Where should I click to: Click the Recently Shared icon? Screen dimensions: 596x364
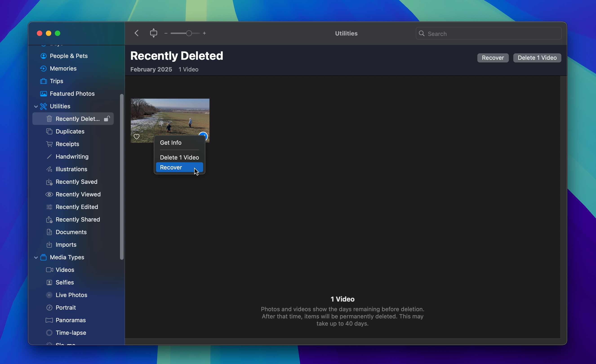(x=49, y=219)
